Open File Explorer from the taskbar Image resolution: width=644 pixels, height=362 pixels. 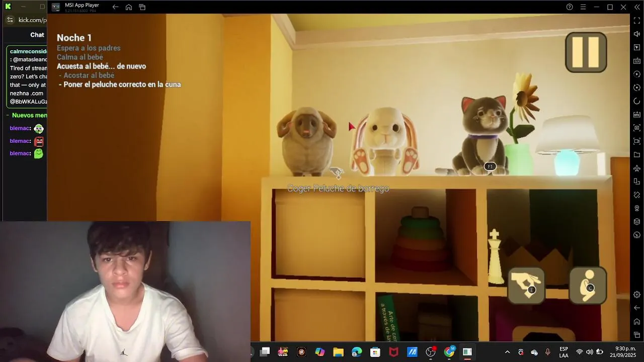(x=338, y=352)
